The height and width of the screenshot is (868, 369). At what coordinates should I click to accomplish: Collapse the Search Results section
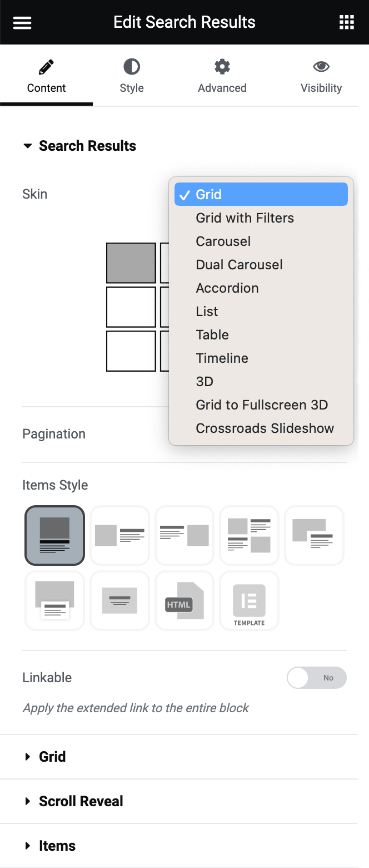(x=79, y=146)
